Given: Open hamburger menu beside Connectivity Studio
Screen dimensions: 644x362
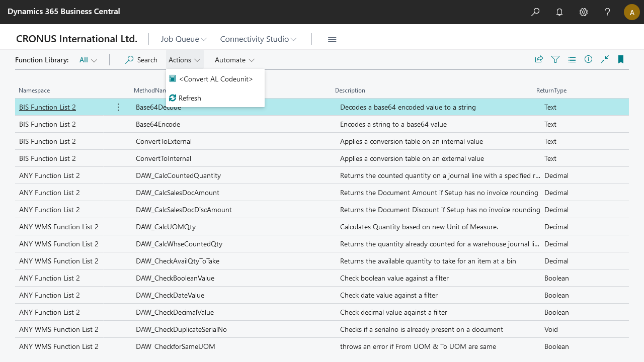Looking at the screenshot, I should [332, 39].
